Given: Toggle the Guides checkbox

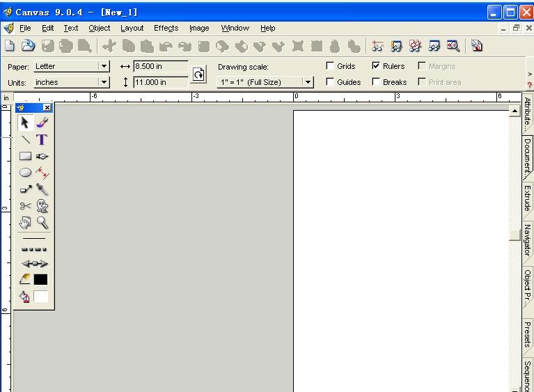Looking at the screenshot, I should pyautogui.click(x=330, y=82).
